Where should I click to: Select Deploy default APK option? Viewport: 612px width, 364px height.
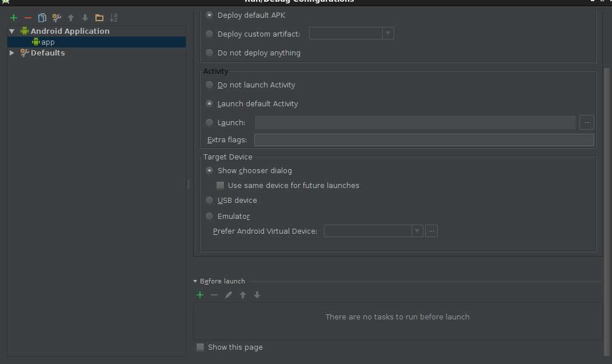pyautogui.click(x=210, y=15)
